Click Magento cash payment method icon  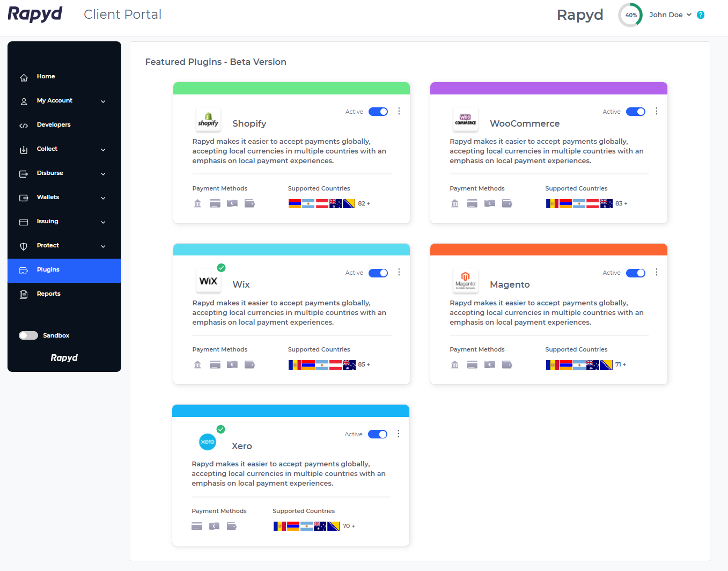(x=490, y=364)
